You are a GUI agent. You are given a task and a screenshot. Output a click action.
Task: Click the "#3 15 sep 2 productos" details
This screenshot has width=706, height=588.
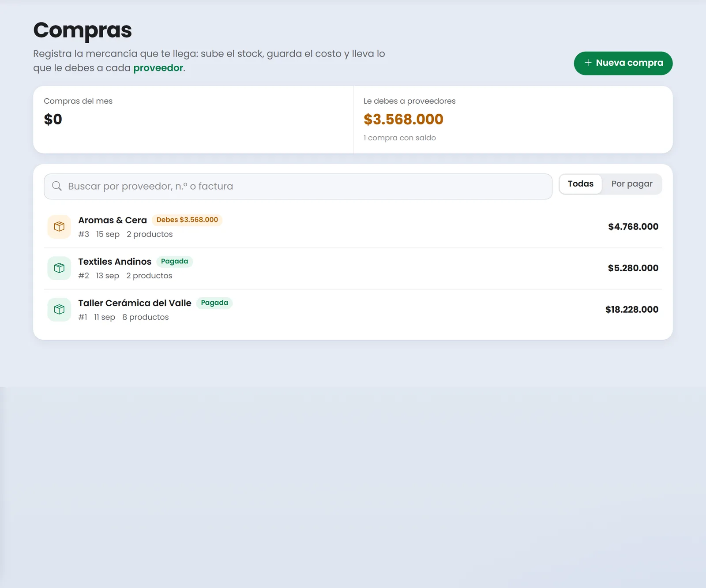(125, 234)
